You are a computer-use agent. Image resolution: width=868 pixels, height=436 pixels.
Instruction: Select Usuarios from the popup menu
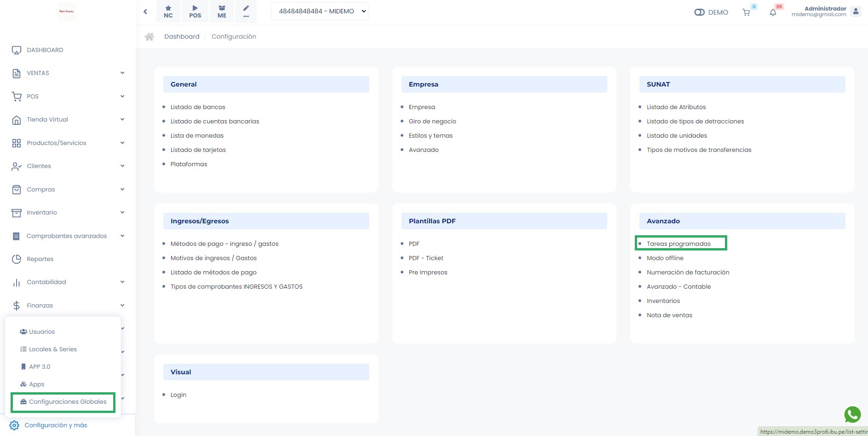coord(42,332)
